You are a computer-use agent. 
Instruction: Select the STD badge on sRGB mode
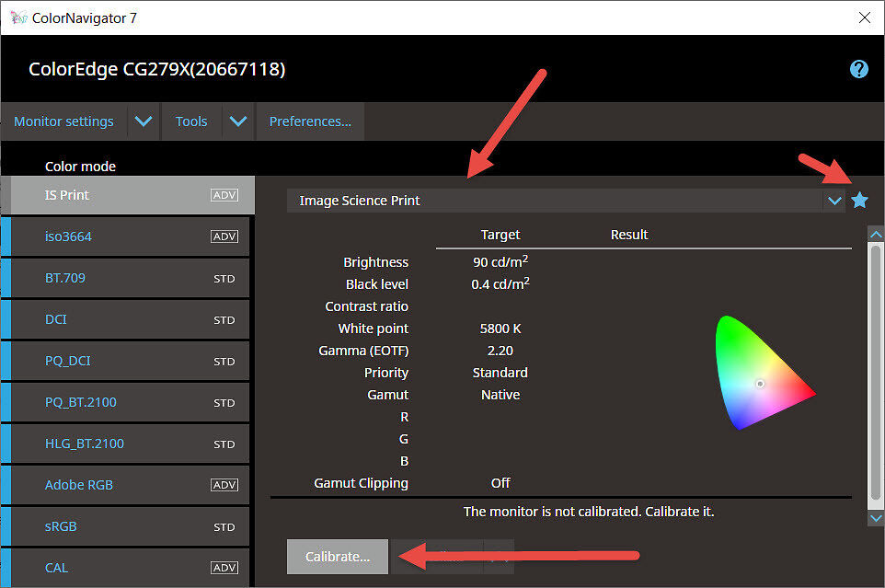click(x=224, y=526)
